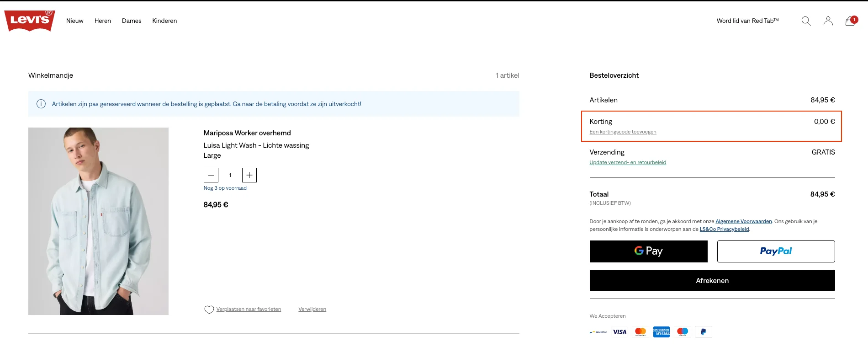The image size is (868, 347).
Task: Click Een kortingscode toevoegen link
Action: click(623, 132)
